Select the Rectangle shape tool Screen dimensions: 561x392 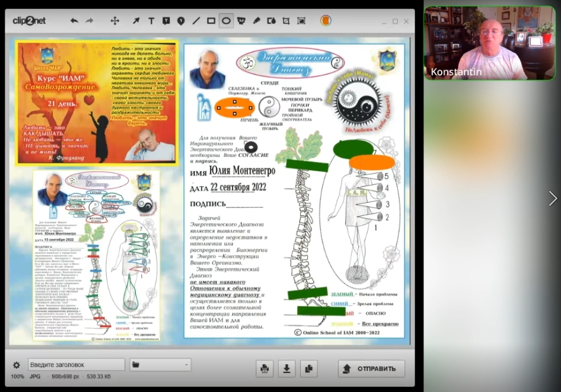point(211,21)
